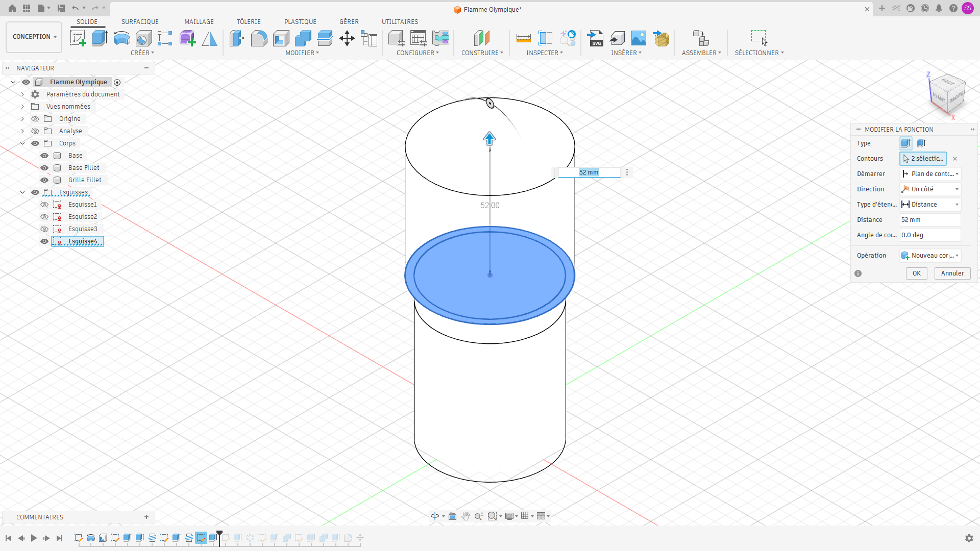
Task: Click the Joint assemble icon
Action: pos(701,38)
